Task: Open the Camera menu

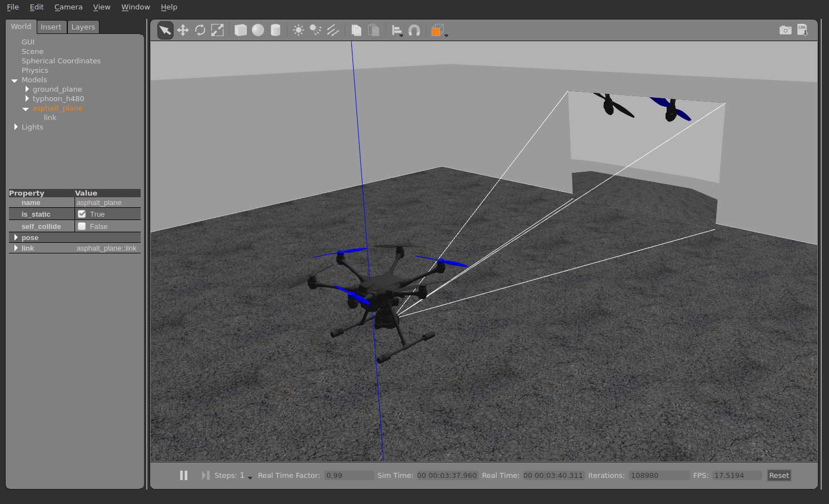Action: pyautogui.click(x=68, y=7)
